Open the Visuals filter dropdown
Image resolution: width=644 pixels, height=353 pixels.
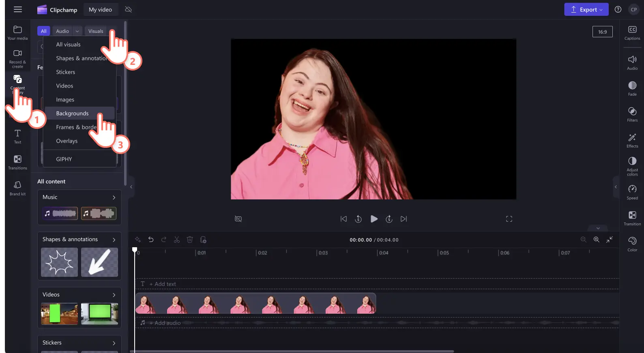[96, 31]
